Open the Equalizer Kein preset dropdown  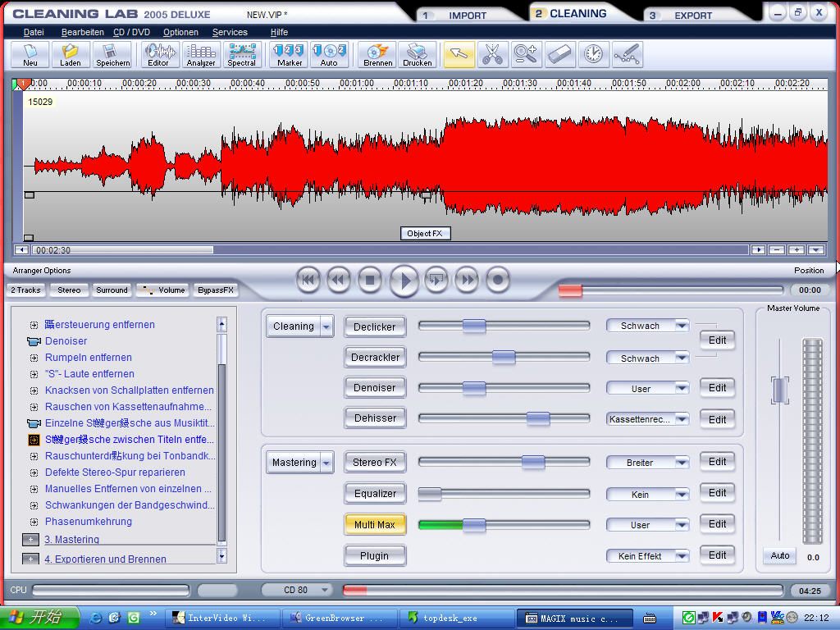pos(647,495)
